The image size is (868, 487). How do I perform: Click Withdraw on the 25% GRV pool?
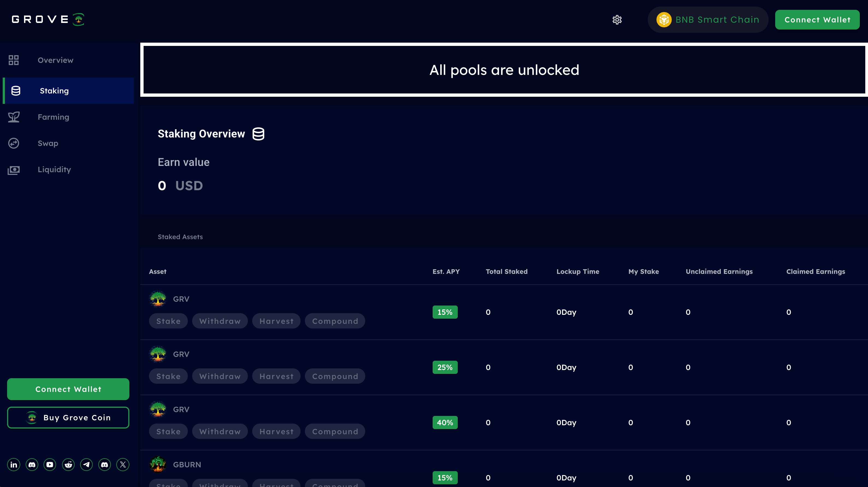pyautogui.click(x=220, y=376)
